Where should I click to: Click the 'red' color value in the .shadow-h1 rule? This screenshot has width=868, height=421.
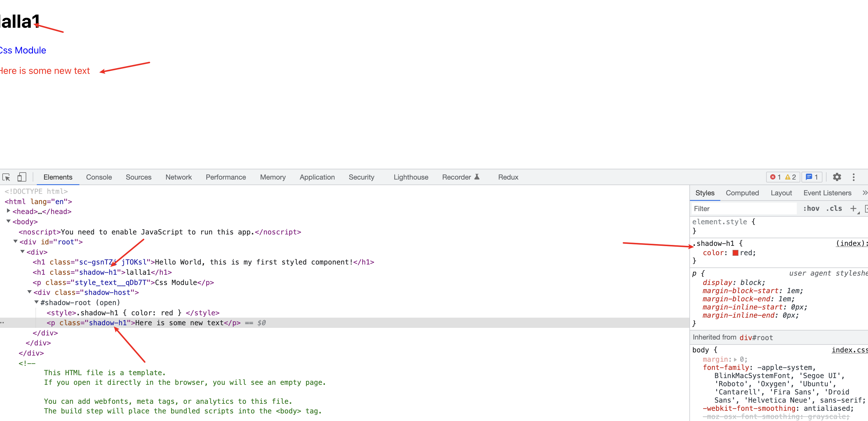[x=747, y=253]
